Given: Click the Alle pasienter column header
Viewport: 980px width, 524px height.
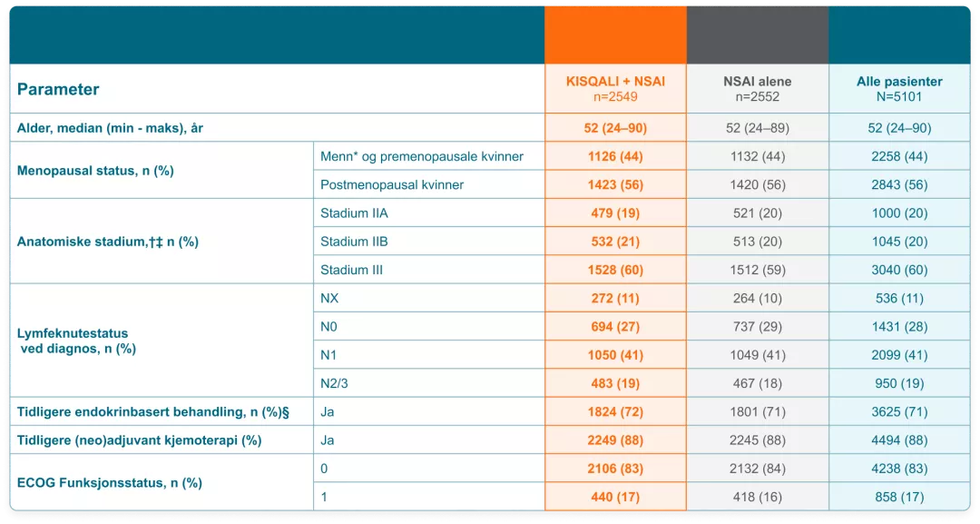Looking at the screenshot, I should click(x=898, y=88).
